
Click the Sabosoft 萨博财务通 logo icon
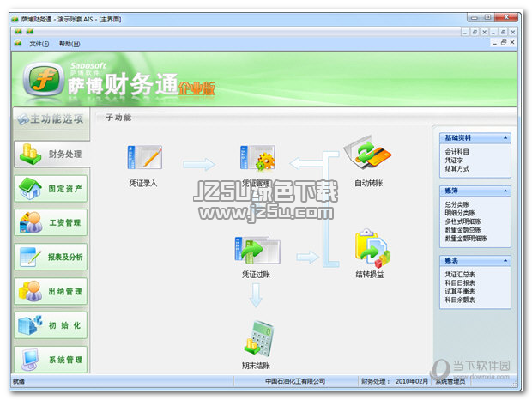point(44,80)
